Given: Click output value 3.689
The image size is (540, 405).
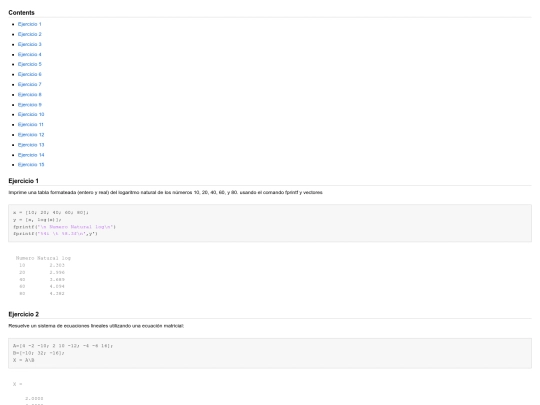Looking at the screenshot, I should [x=57, y=280].
